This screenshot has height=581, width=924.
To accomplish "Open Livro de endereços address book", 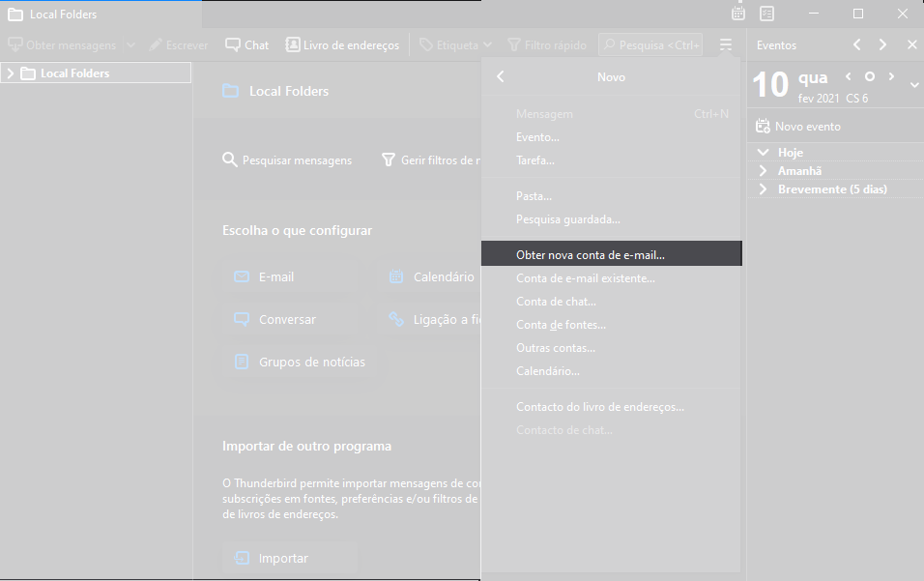I will (x=342, y=44).
